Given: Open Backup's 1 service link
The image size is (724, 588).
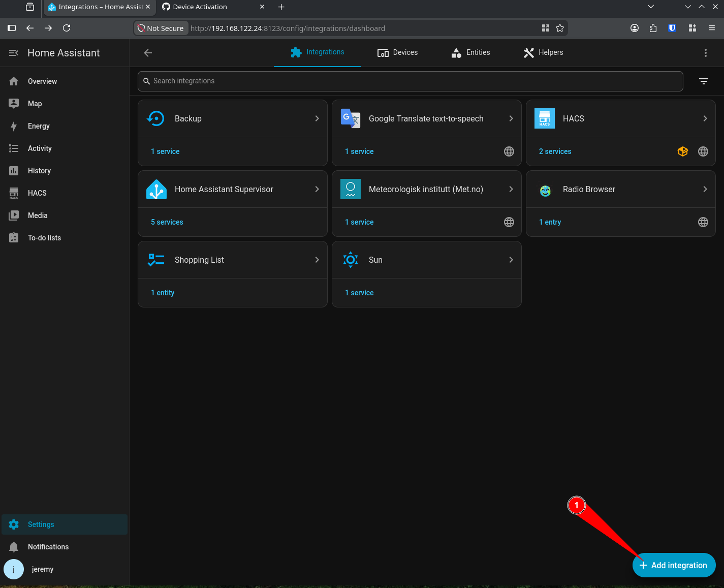Looking at the screenshot, I should pos(165,151).
